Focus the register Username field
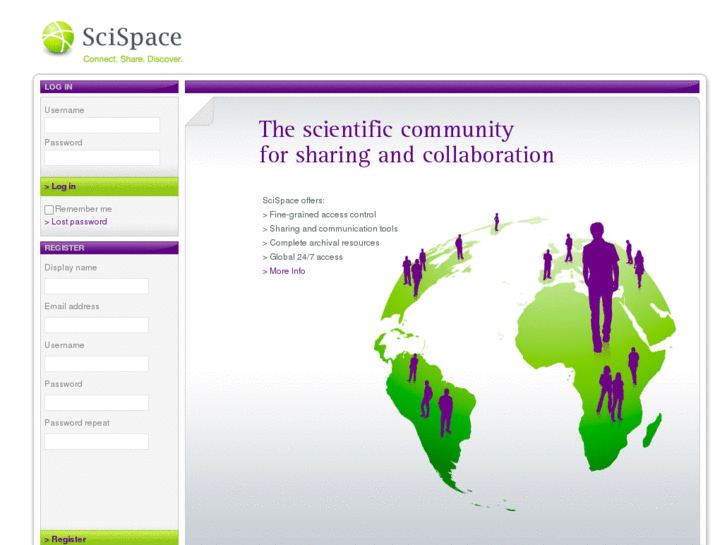 (x=96, y=364)
